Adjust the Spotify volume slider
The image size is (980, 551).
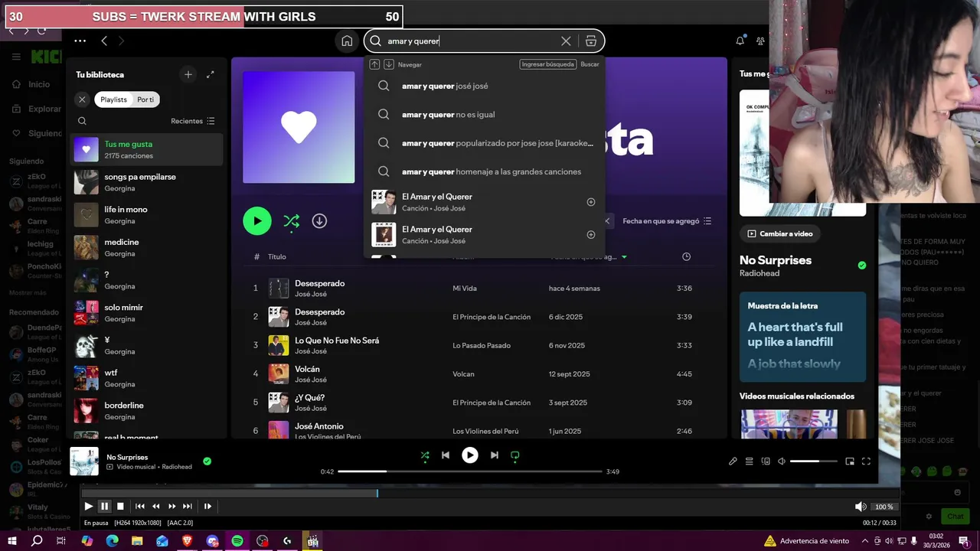pos(813,461)
